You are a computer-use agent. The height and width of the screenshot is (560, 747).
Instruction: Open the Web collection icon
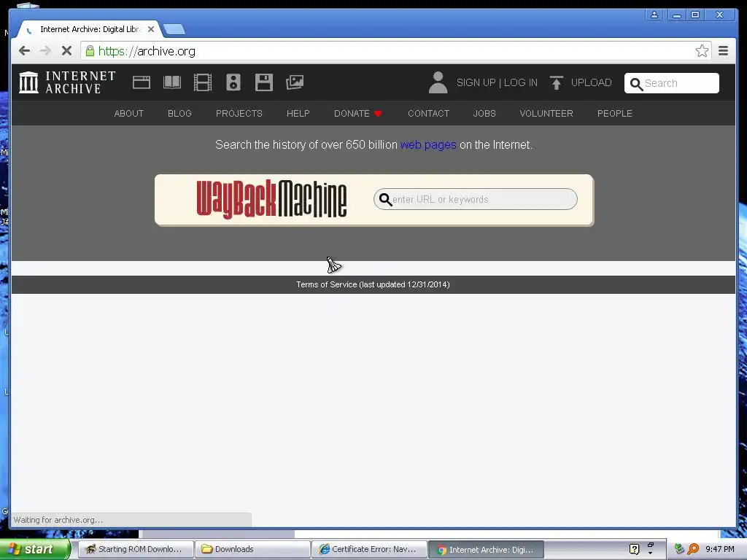click(142, 82)
